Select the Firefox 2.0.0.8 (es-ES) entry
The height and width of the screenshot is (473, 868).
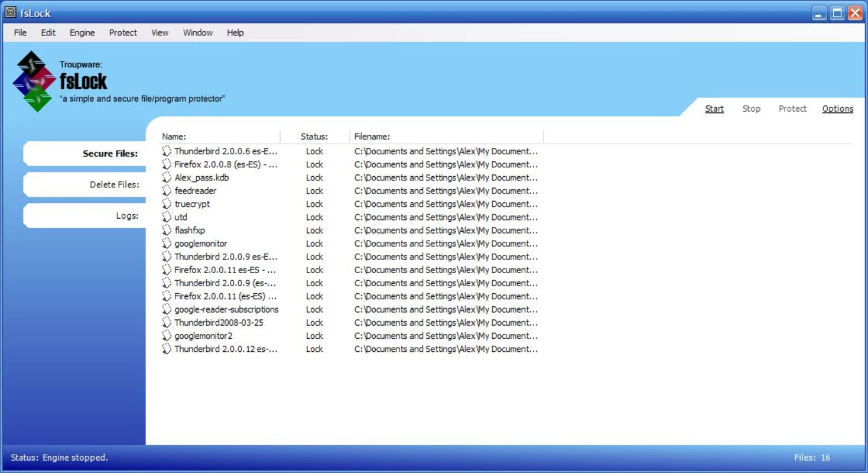(x=226, y=164)
